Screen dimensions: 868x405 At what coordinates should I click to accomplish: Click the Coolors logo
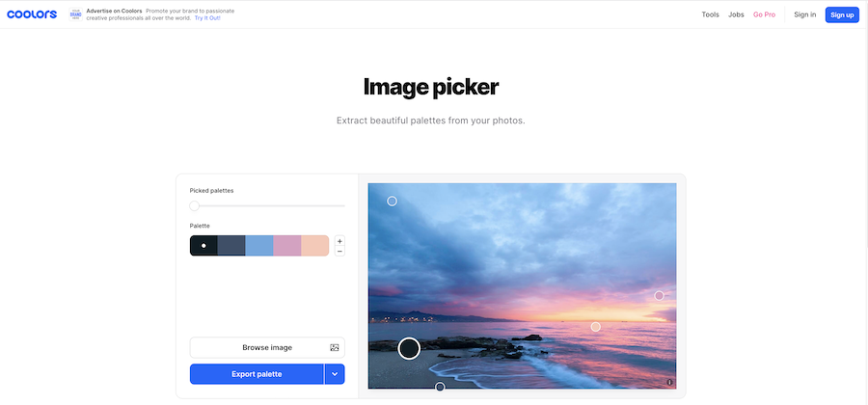coord(32,14)
